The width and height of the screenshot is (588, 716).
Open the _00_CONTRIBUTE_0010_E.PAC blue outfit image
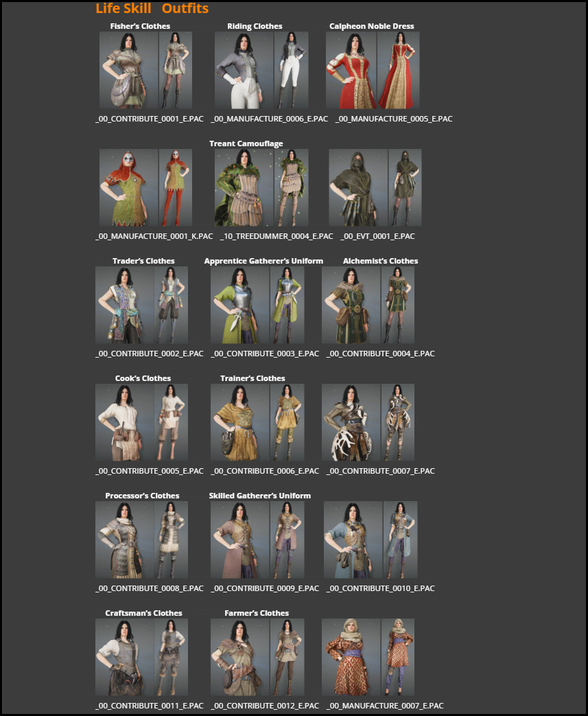pos(370,540)
